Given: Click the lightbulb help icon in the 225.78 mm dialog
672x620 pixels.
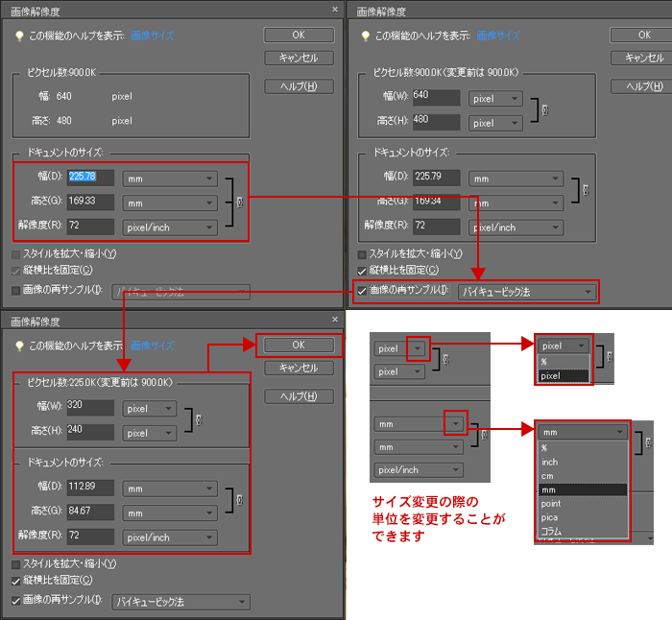Looking at the screenshot, I should pos(19,36).
